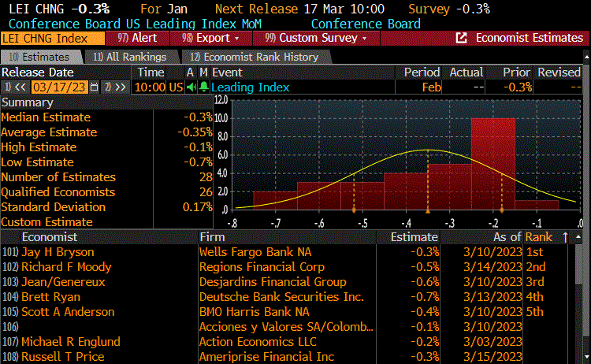The height and width of the screenshot is (364, 591).
Task: Click Regions Financial Corp firm
Action: [262, 267]
